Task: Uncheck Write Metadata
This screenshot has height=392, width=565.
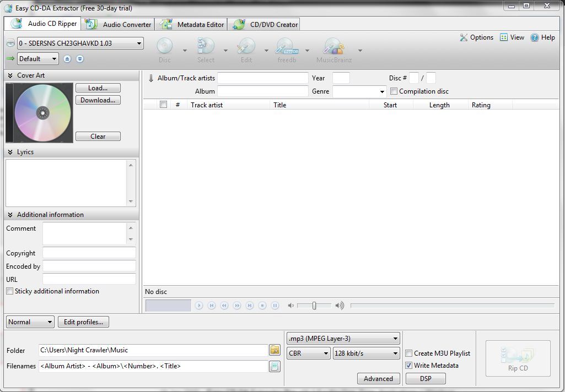Action: [409, 366]
